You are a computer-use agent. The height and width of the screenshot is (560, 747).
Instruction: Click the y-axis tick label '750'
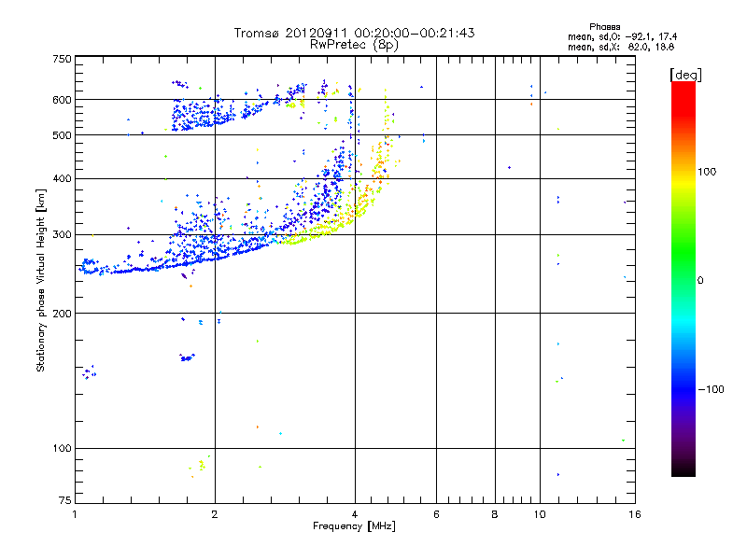pyautogui.click(x=62, y=59)
